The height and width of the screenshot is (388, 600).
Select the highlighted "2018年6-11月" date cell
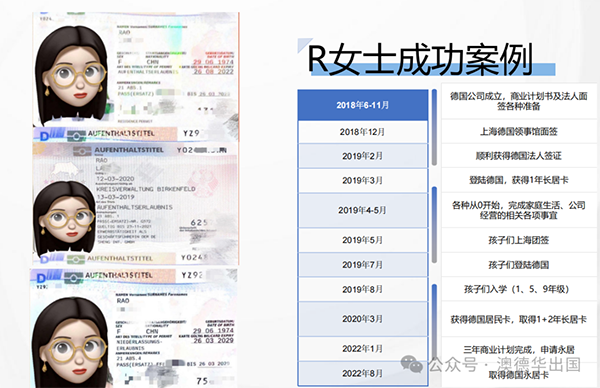[x=363, y=105]
